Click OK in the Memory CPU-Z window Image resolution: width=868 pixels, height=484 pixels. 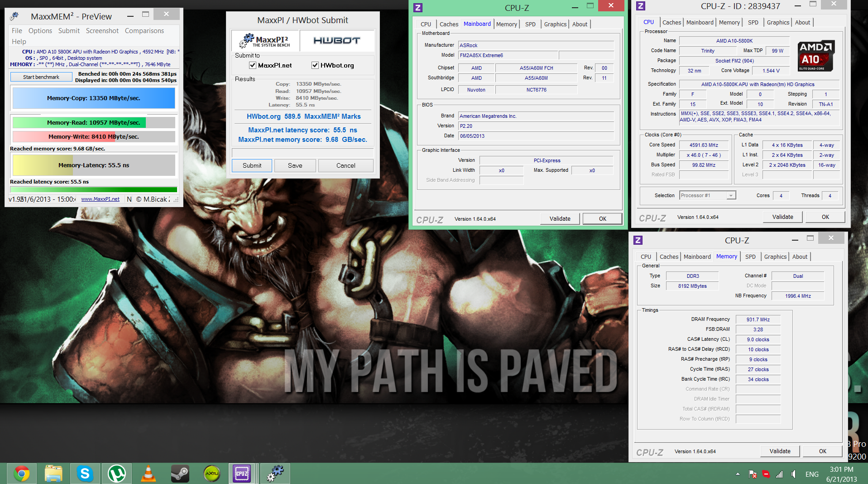click(823, 451)
